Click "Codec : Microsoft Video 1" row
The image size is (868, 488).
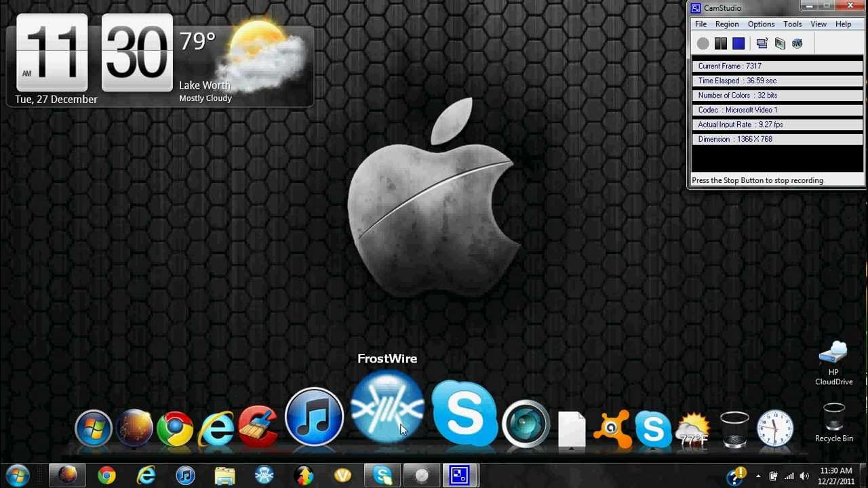tap(777, 110)
